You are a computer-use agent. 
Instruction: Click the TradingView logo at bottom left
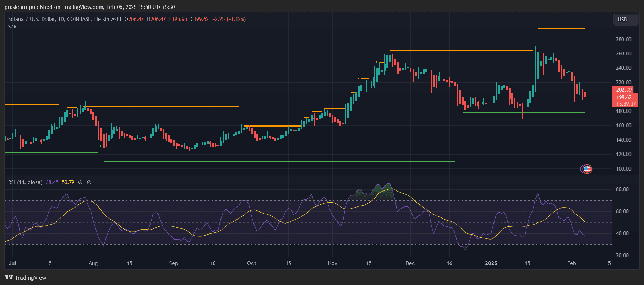pos(26,278)
